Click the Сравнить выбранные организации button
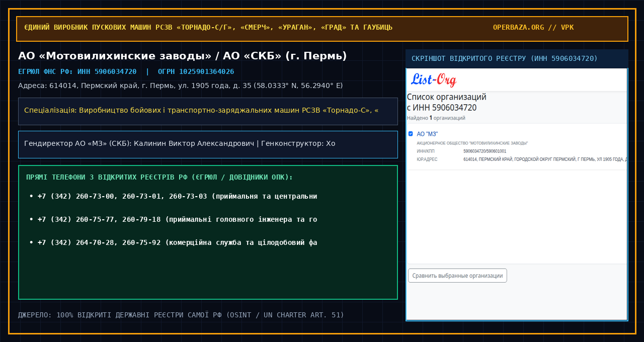 pyautogui.click(x=457, y=276)
